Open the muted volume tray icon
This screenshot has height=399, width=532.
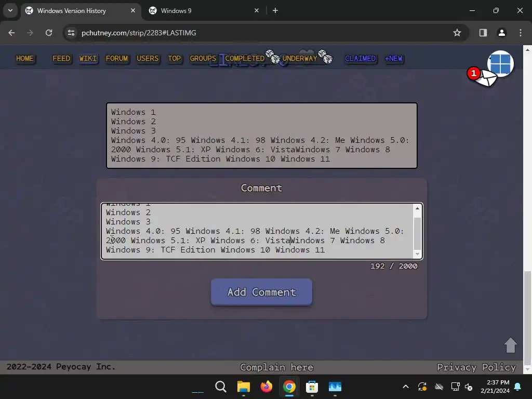[469, 387]
